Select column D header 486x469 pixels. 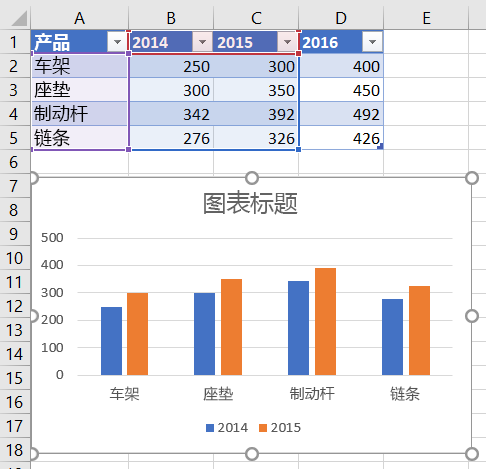coord(341,18)
